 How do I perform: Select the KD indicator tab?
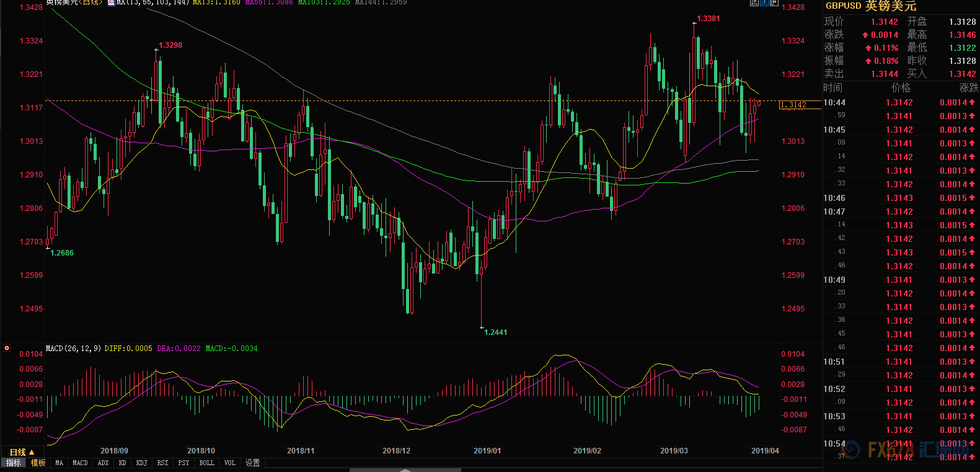pyautogui.click(x=122, y=463)
